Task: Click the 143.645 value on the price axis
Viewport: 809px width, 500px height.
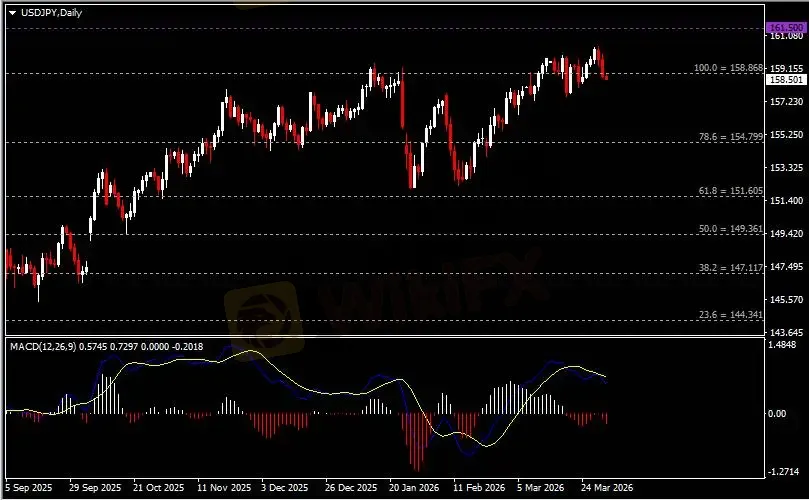Action: 784,332
